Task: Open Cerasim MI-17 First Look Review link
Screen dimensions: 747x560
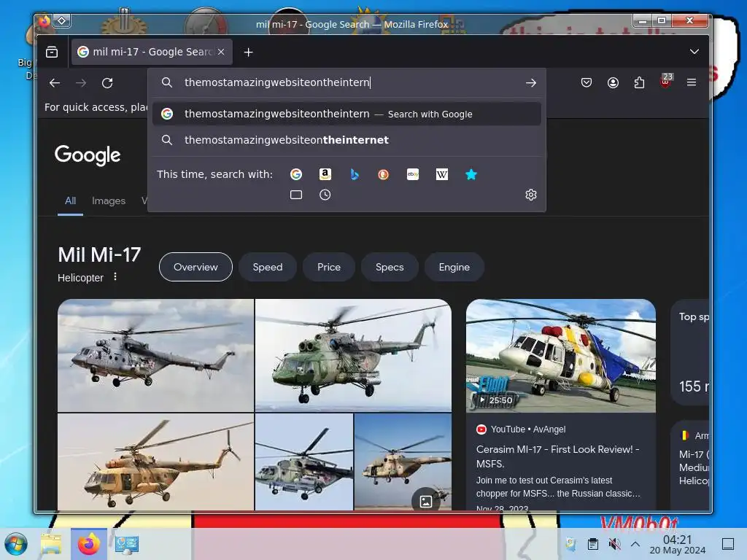Action: (x=558, y=456)
